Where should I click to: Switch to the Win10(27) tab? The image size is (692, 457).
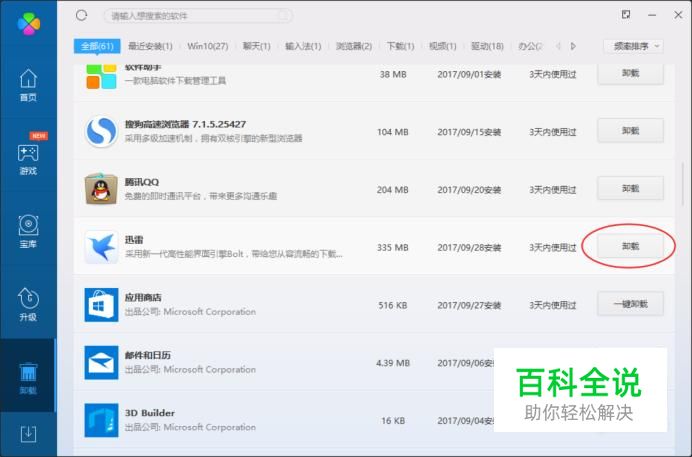207,46
